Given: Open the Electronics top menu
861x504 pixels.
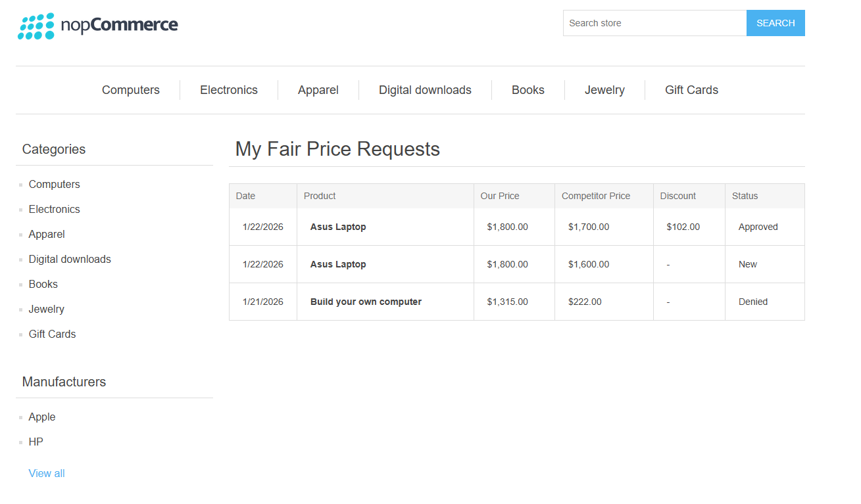Looking at the screenshot, I should (228, 90).
